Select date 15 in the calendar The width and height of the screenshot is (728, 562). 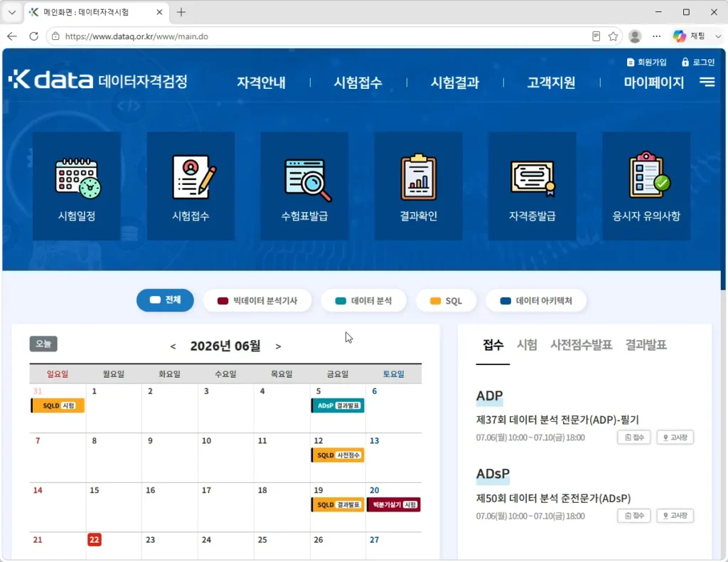95,490
